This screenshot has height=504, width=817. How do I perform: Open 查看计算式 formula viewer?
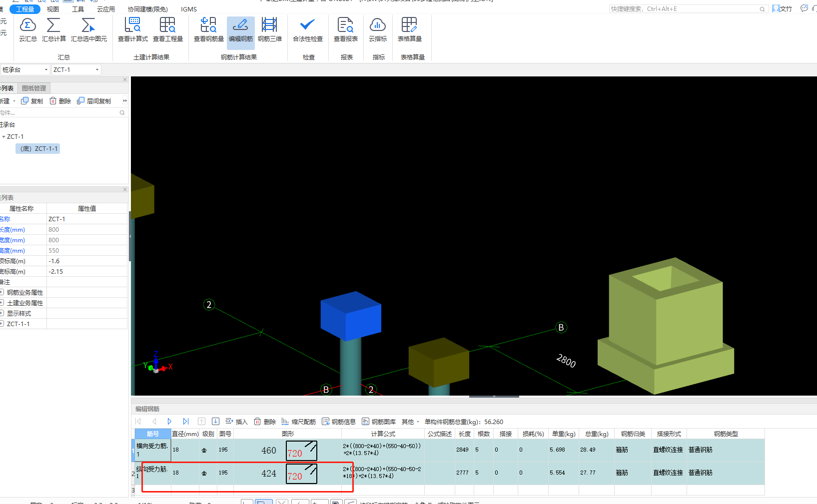[133, 30]
